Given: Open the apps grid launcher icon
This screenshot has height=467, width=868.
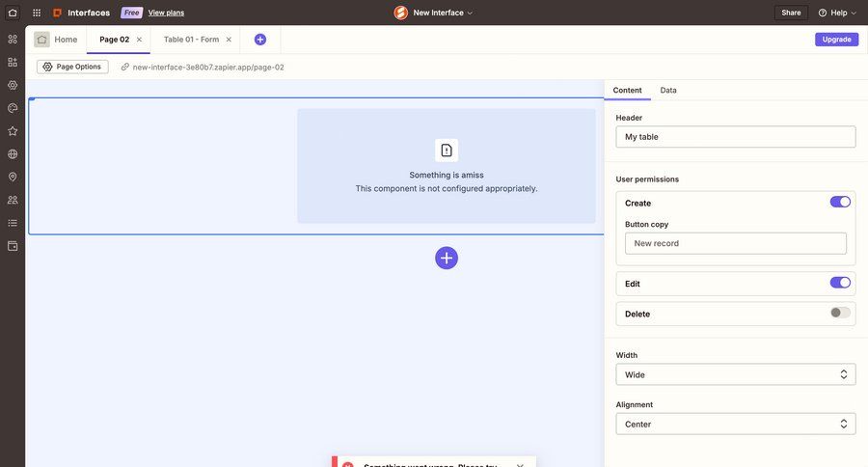Looking at the screenshot, I should tap(37, 13).
